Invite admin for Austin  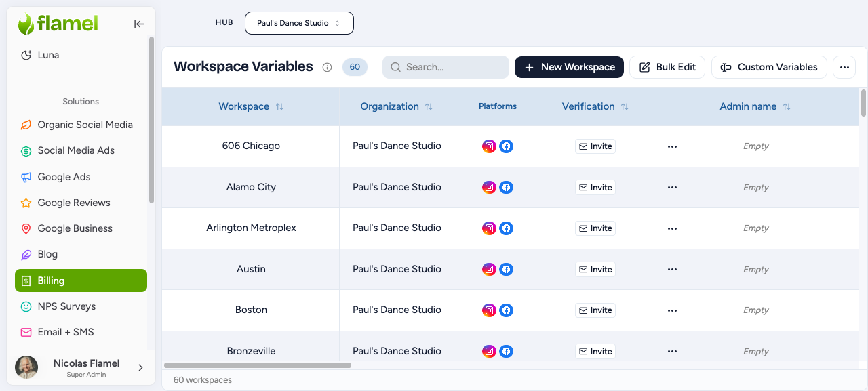pyautogui.click(x=595, y=270)
